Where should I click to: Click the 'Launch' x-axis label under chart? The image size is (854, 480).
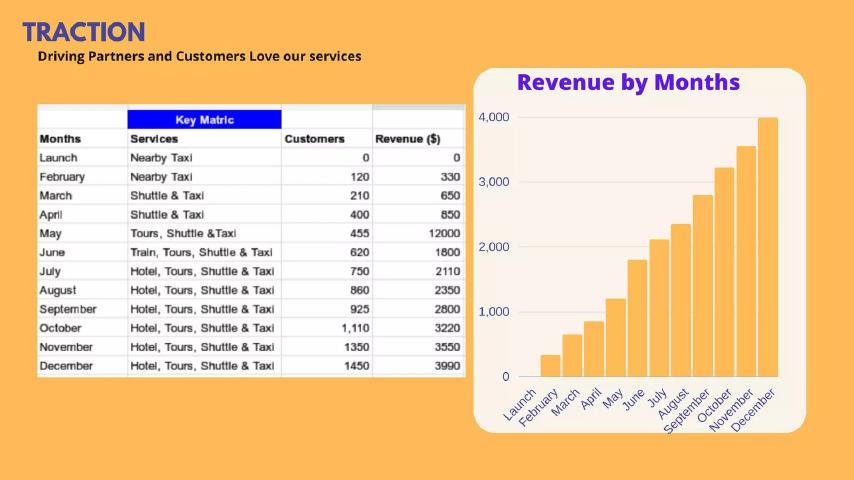520,404
